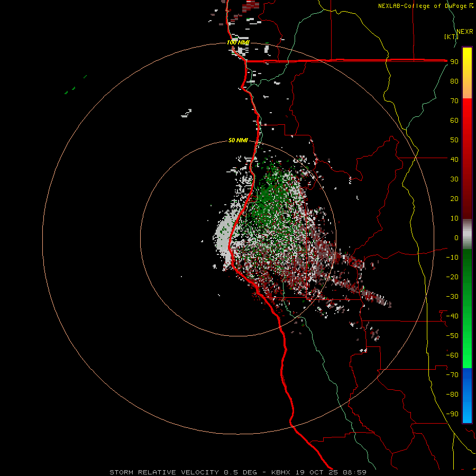
Task: Select the 60 value on velocity scale
Action: click(x=454, y=120)
